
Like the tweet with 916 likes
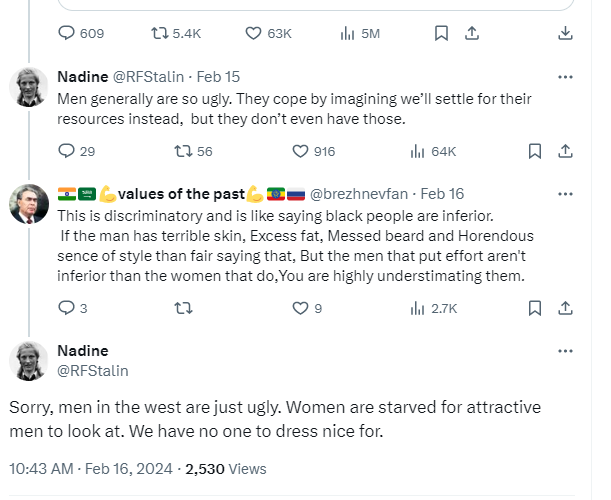coord(300,152)
